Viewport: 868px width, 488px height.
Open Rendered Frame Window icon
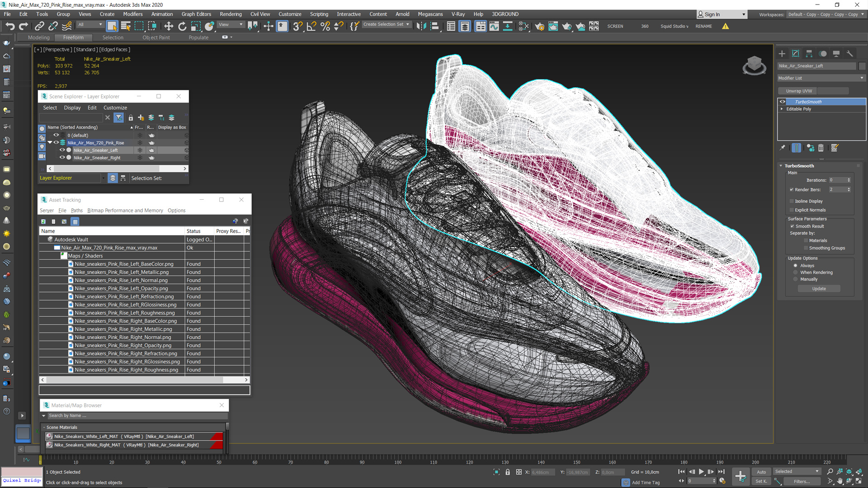tap(553, 26)
